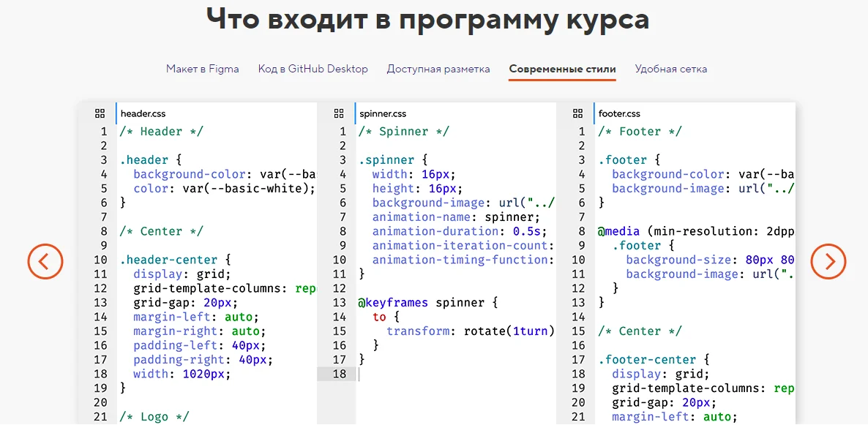Click grid icon beside footer.css tab
Image resolution: width=868 pixels, height=425 pixels.
[x=577, y=113]
